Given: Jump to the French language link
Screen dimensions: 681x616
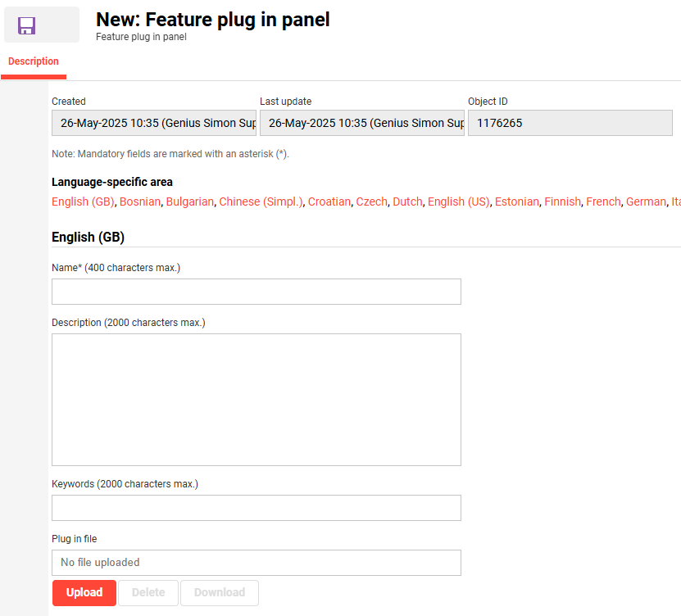Looking at the screenshot, I should click(x=603, y=202).
